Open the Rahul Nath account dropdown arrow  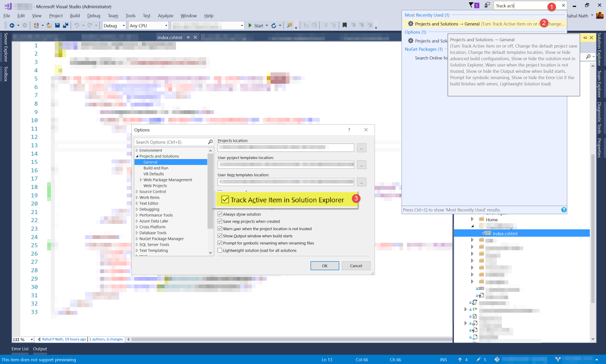pos(592,16)
